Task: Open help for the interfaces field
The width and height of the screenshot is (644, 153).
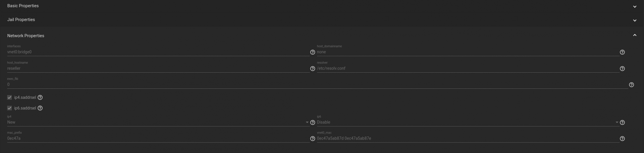Action: [313, 52]
